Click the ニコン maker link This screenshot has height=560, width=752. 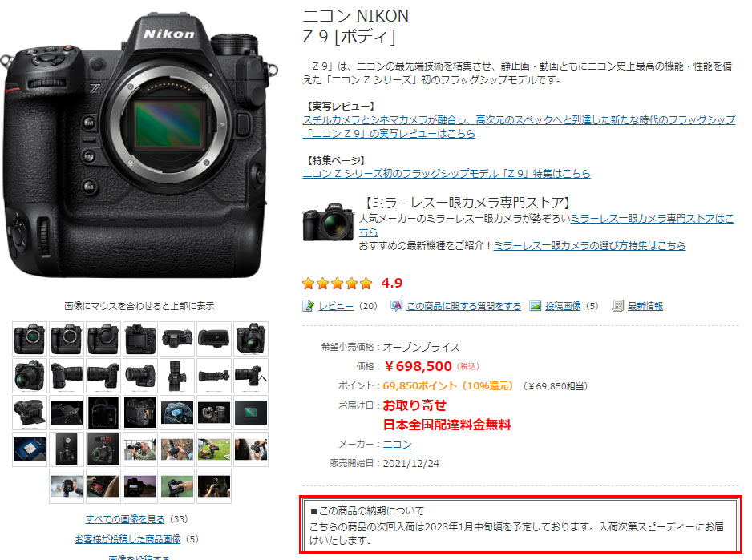click(x=397, y=445)
